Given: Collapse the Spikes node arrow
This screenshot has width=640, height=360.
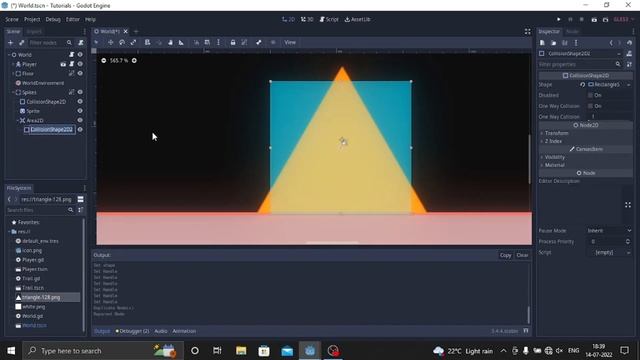Looking at the screenshot, I should pos(13,92).
